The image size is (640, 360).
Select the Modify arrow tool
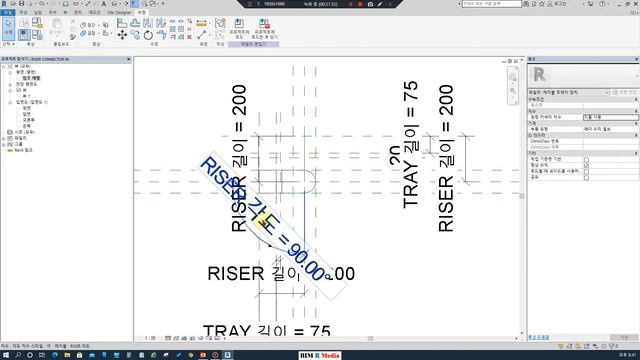tap(8, 28)
